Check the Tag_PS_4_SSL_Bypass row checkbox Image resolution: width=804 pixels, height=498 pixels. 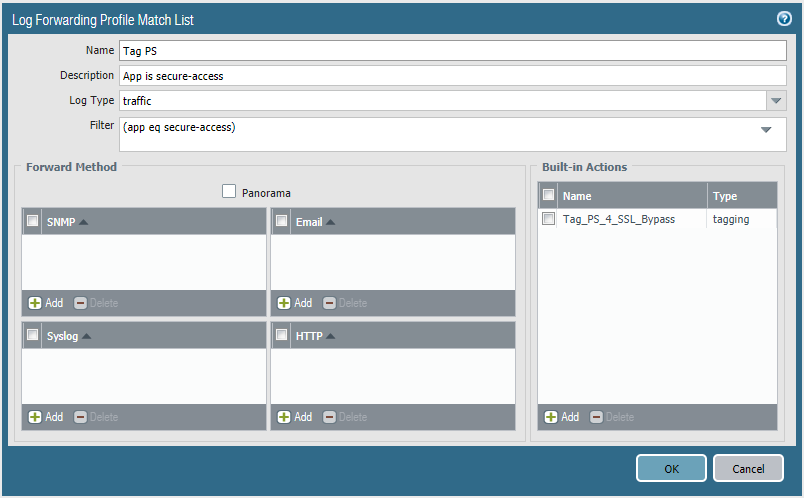pyautogui.click(x=548, y=219)
